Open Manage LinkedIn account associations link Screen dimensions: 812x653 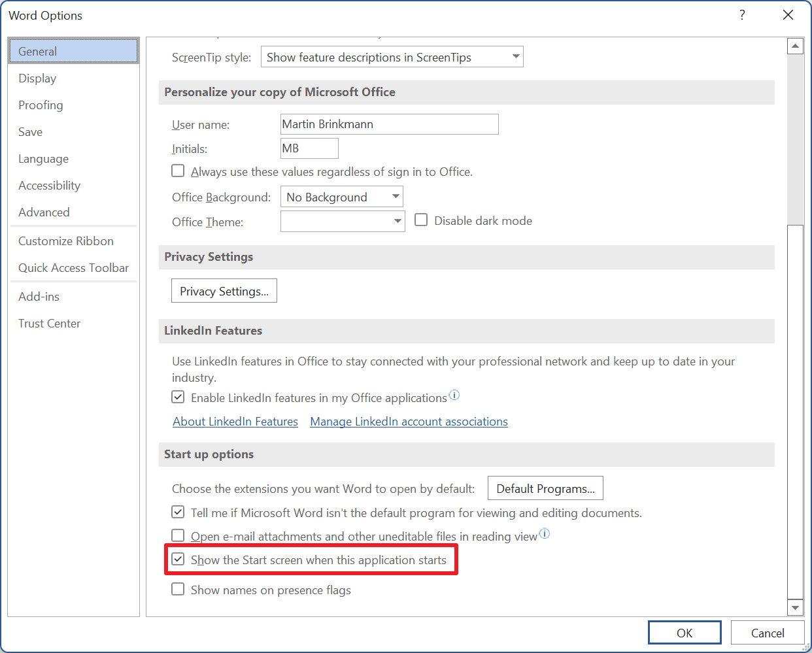coord(409,421)
